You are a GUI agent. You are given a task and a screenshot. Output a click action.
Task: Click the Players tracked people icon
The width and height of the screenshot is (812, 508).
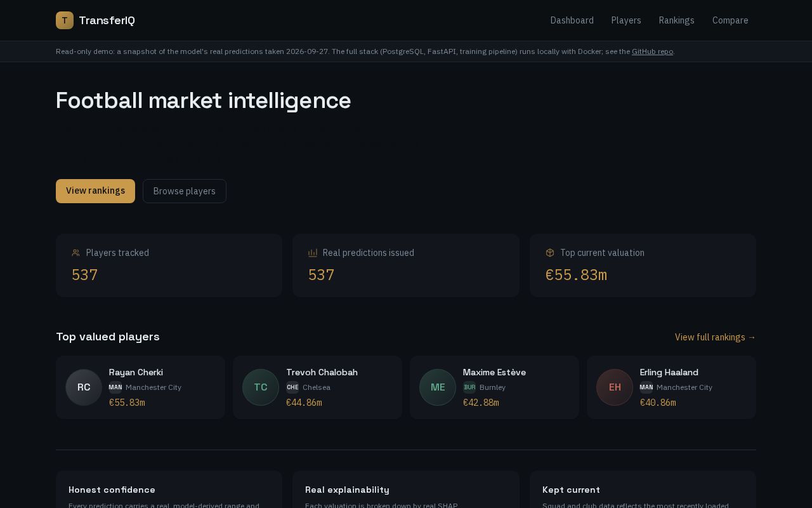76,253
